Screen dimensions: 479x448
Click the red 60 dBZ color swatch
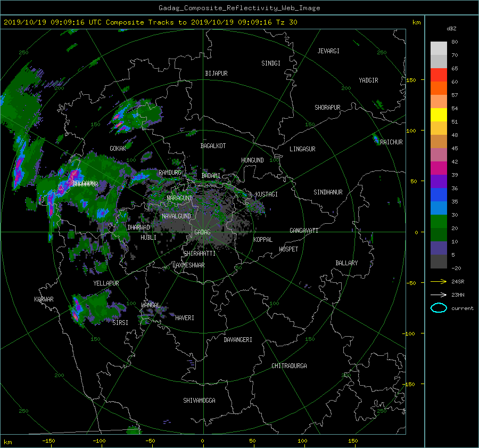pos(439,75)
